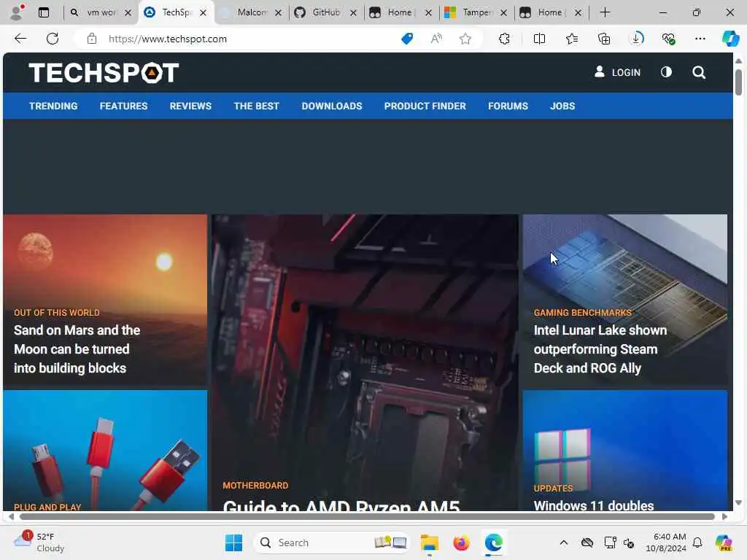Open the Favorites list icon

tap(572, 39)
